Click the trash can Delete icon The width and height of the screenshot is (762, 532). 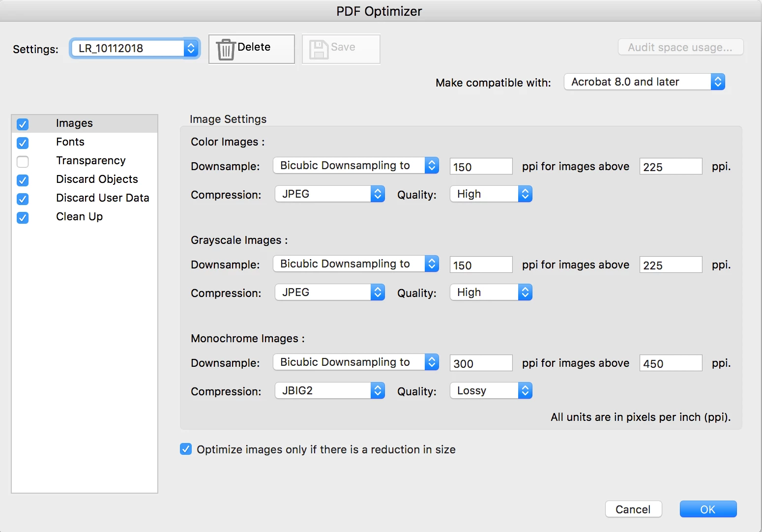coord(226,49)
